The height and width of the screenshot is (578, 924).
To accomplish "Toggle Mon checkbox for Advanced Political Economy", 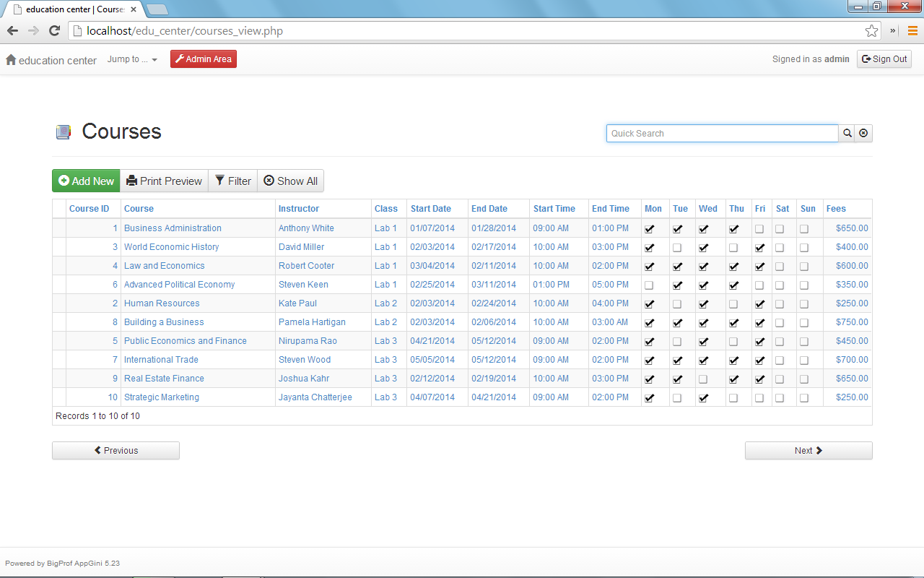I will coord(650,285).
